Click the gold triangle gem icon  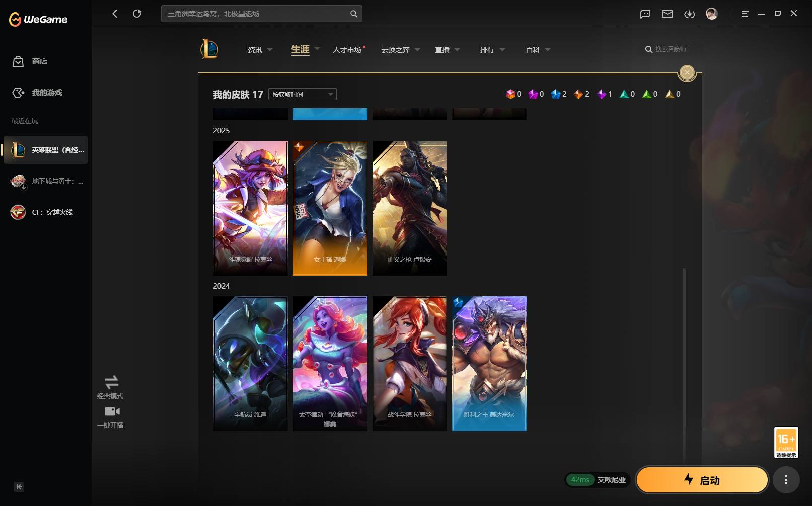[x=670, y=94]
